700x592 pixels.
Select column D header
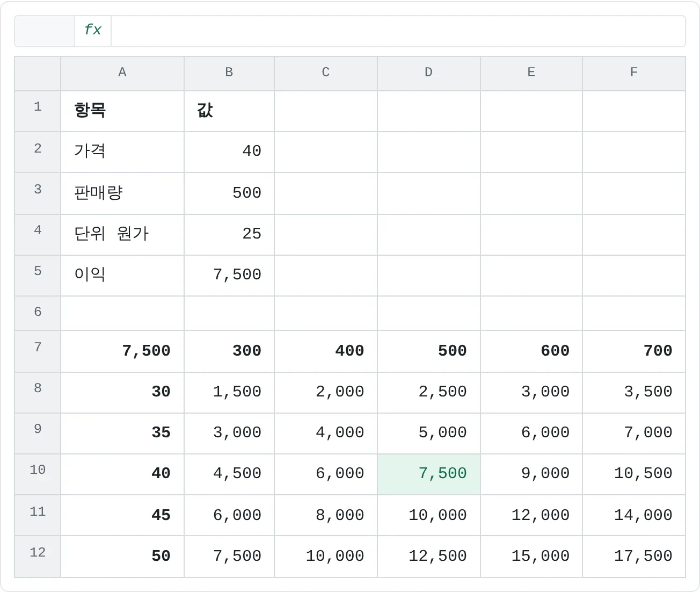pos(429,73)
